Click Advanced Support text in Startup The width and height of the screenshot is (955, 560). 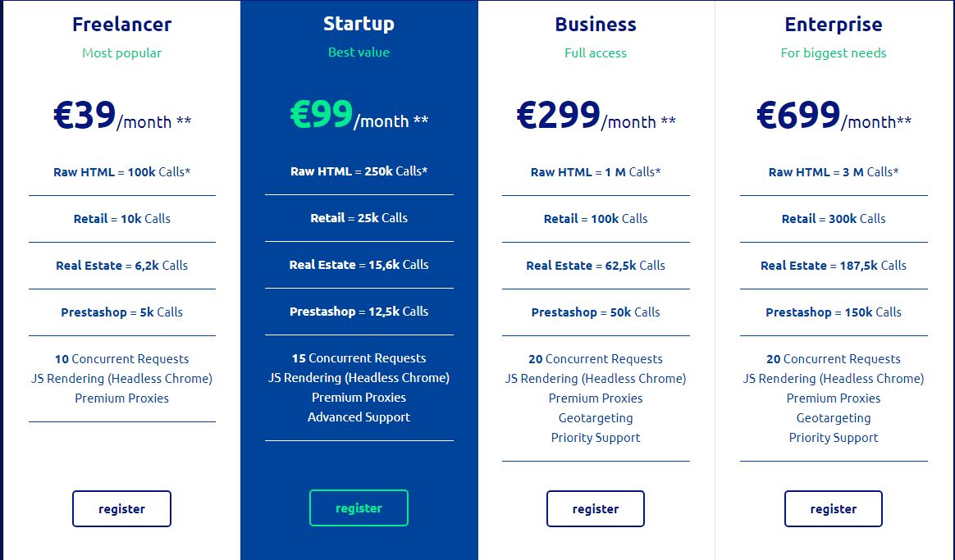pos(359,417)
